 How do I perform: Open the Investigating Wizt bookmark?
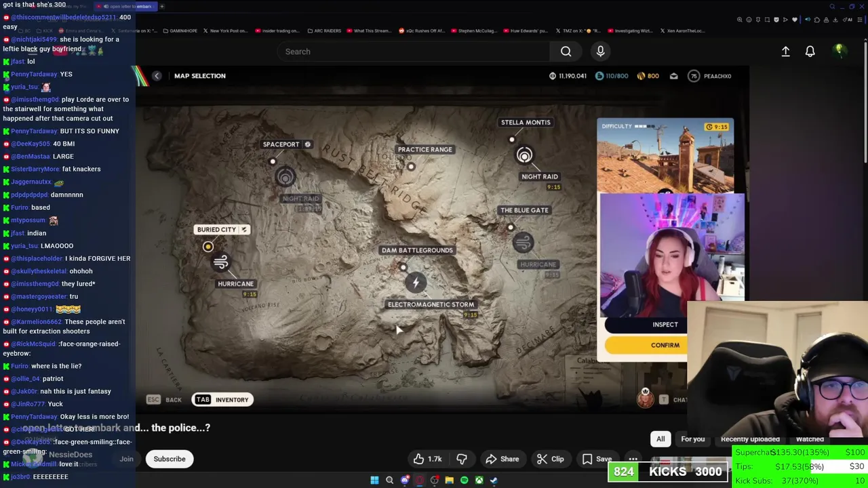point(630,30)
